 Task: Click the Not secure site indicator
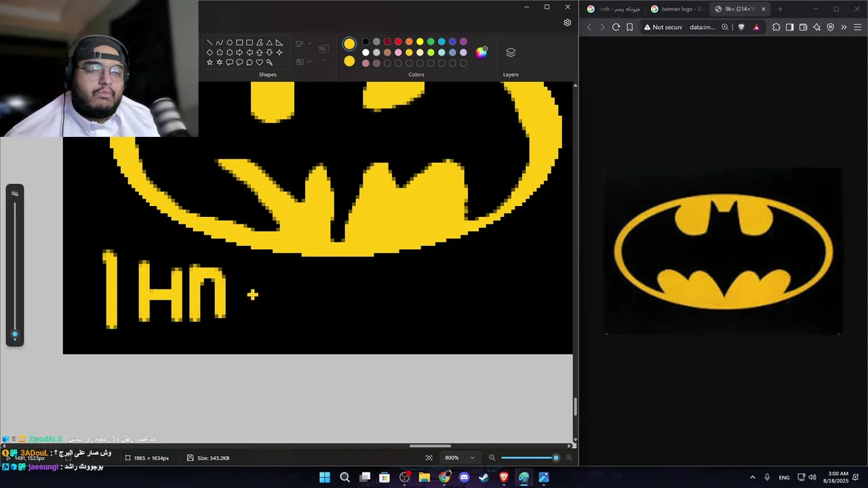coord(663,27)
